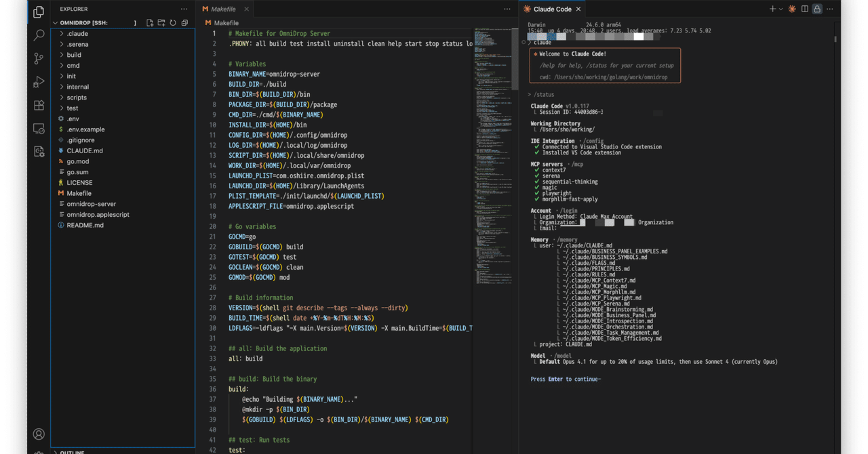
Task: Click the New Folder icon in Explorer header
Action: point(161,23)
